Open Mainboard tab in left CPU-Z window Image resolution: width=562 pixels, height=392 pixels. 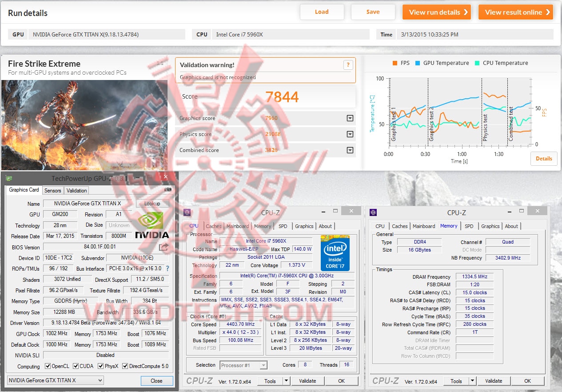pyautogui.click(x=238, y=226)
